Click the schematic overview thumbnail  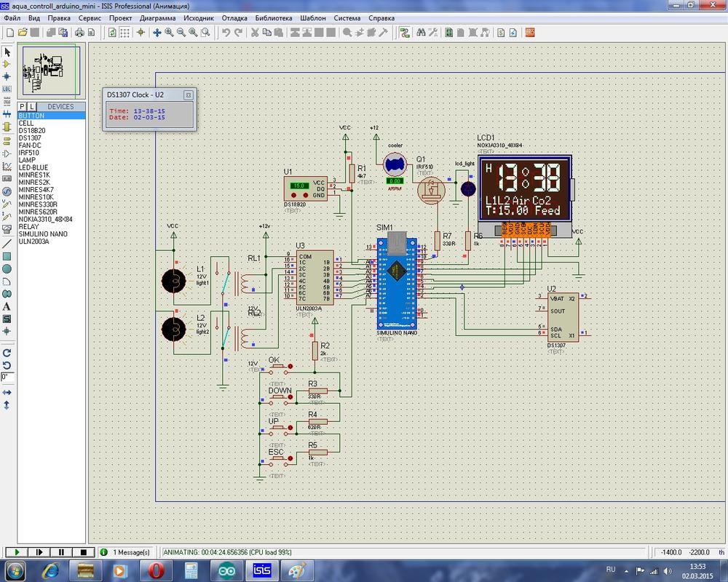pyautogui.click(x=51, y=71)
